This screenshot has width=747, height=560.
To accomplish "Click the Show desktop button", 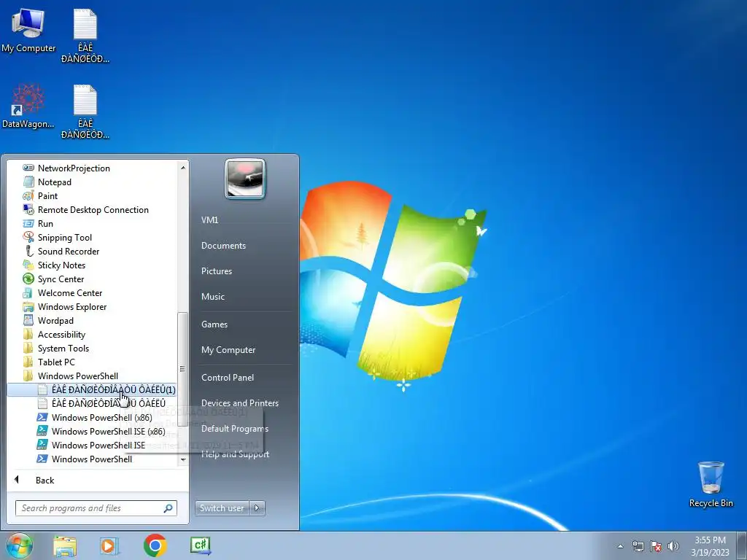I will pyautogui.click(x=742, y=546).
